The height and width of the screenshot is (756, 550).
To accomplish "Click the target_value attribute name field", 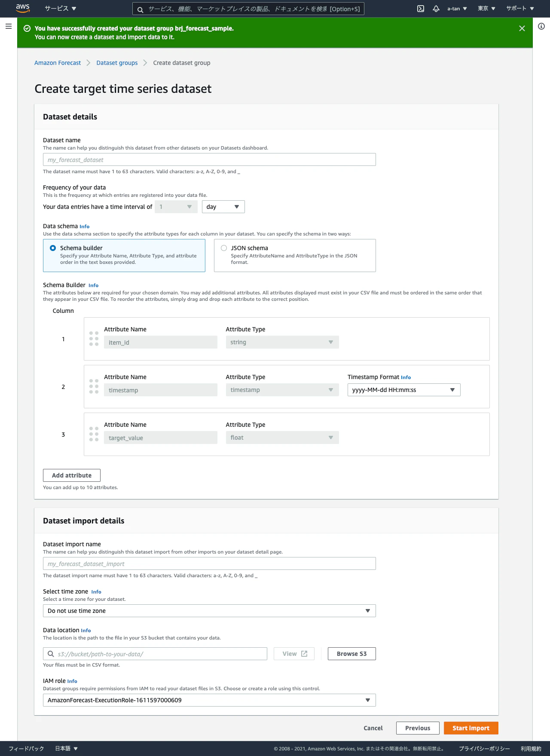I will tap(161, 438).
